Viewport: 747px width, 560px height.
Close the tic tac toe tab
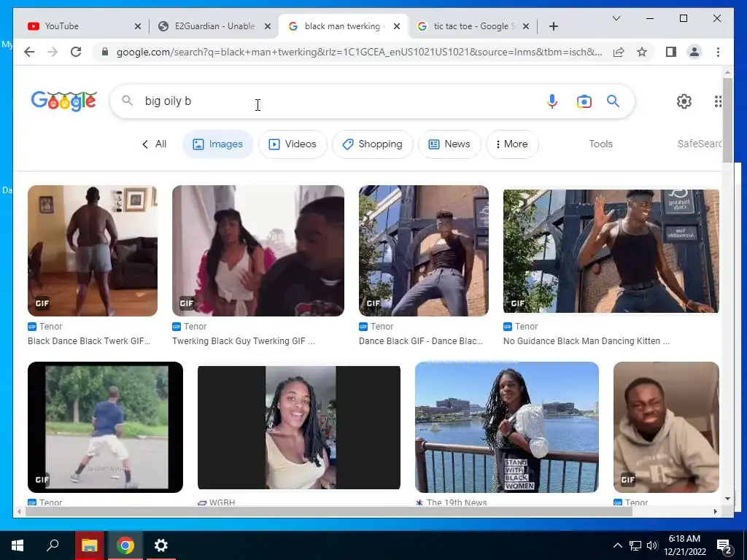tap(525, 26)
